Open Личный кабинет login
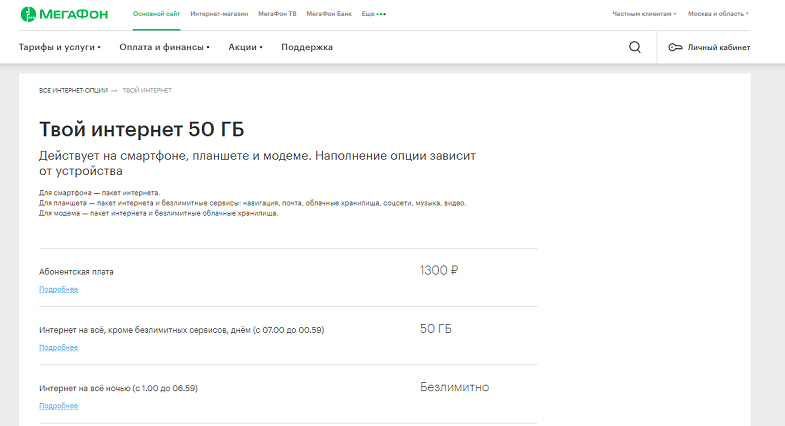 (717, 47)
